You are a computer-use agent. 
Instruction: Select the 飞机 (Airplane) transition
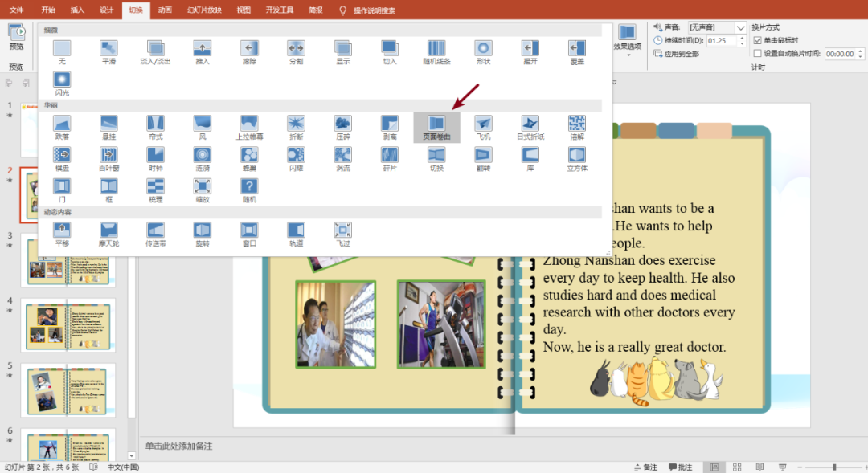point(483,127)
